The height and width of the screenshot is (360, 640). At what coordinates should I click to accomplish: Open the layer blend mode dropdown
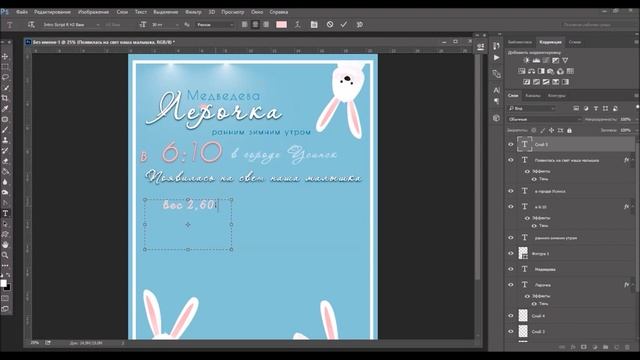544,120
